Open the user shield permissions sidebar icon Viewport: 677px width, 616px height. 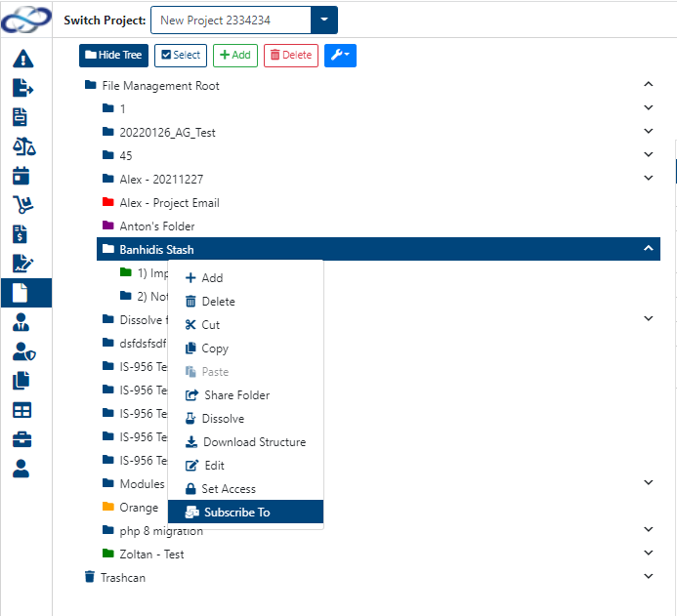point(24,351)
